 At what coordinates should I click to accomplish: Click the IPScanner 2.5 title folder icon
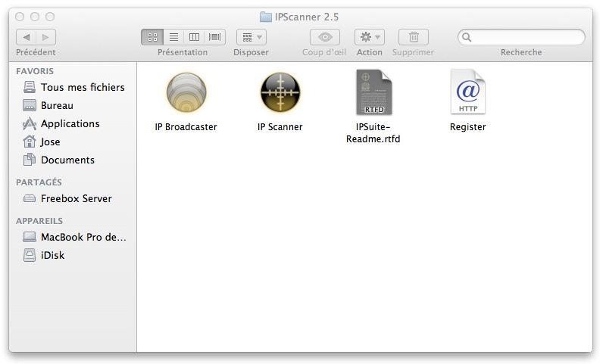[266, 17]
